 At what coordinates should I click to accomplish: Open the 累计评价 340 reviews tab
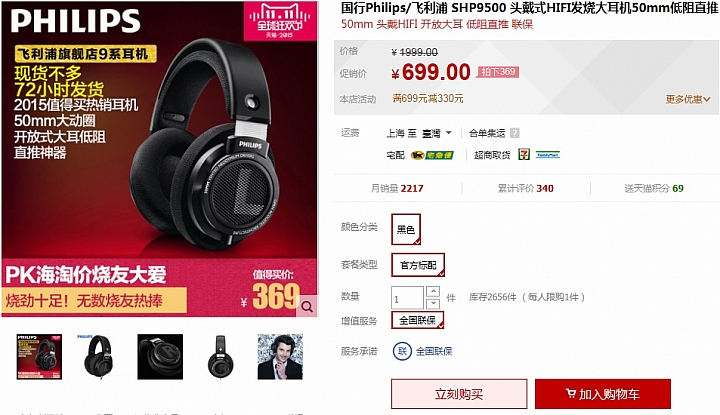(525, 188)
